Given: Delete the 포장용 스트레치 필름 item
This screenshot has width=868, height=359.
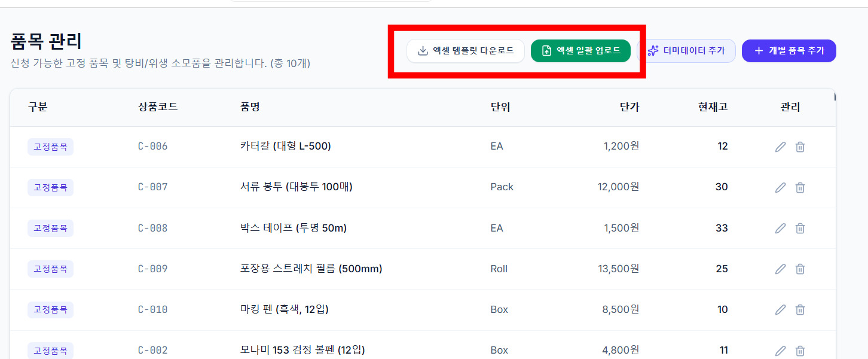Looking at the screenshot, I should pos(800,269).
